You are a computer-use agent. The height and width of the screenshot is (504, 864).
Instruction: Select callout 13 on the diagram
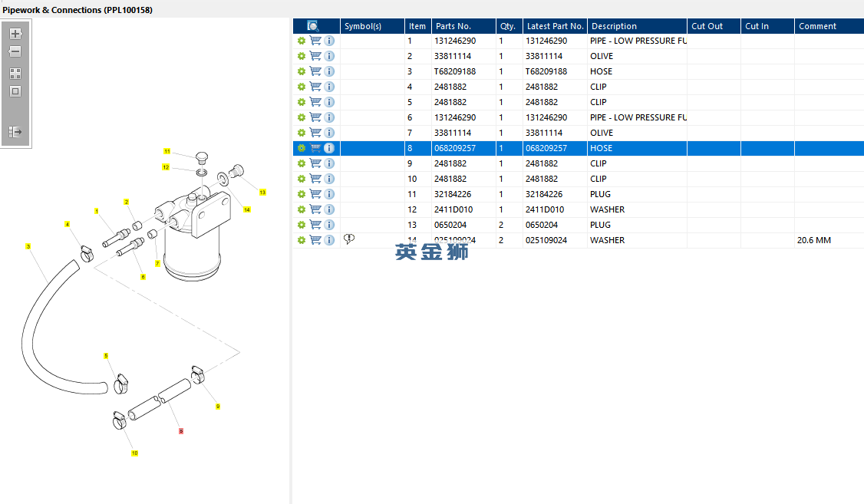click(263, 193)
